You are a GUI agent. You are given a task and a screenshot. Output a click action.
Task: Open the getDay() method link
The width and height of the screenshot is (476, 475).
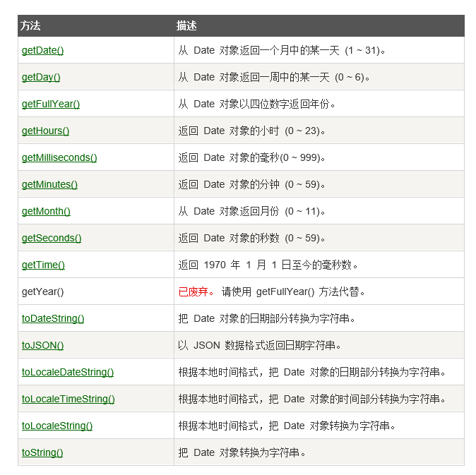41,77
